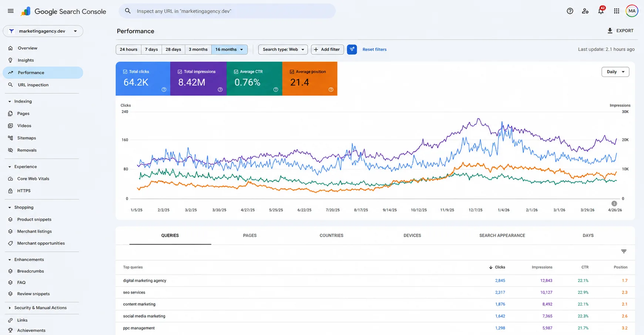
Task: Open Sitemaps from the sidebar
Action: (27, 138)
